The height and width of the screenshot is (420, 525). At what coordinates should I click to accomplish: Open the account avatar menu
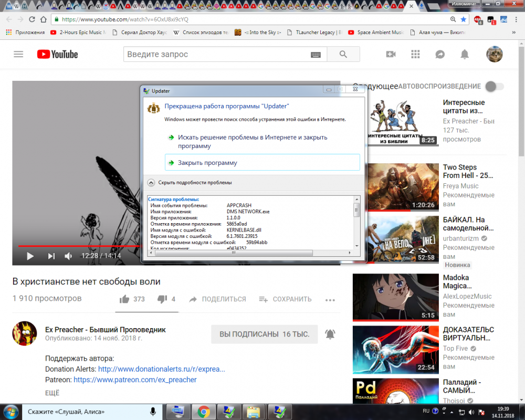(x=494, y=54)
